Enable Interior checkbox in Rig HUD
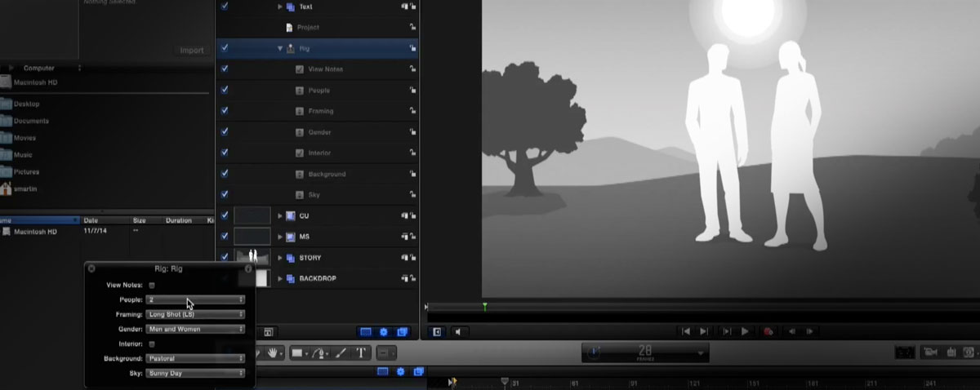The height and width of the screenshot is (390, 980). tap(152, 343)
